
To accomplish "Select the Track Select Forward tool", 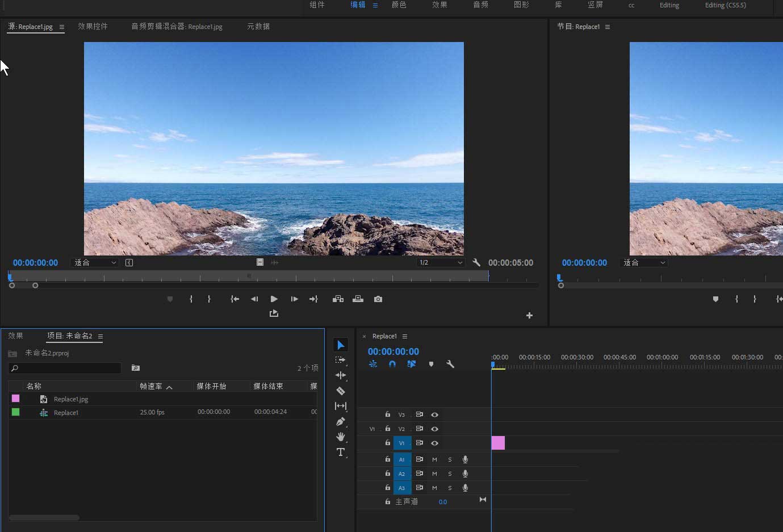I will pyautogui.click(x=341, y=360).
